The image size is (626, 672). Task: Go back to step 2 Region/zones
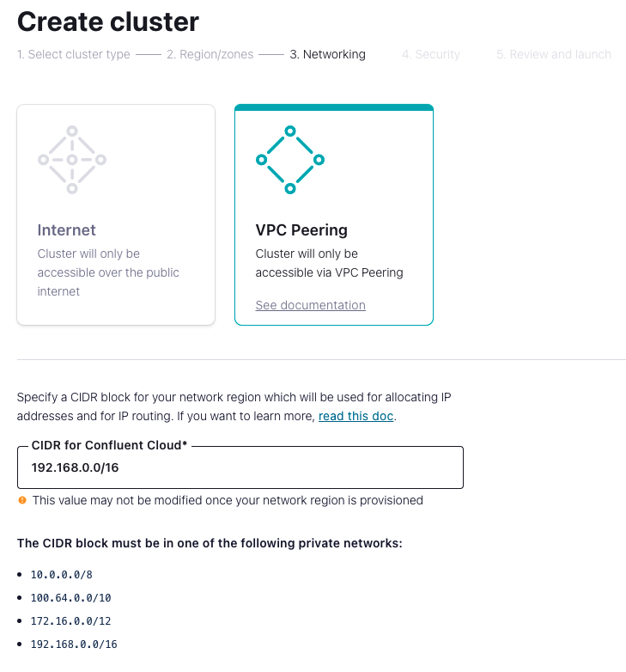(210, 54)
